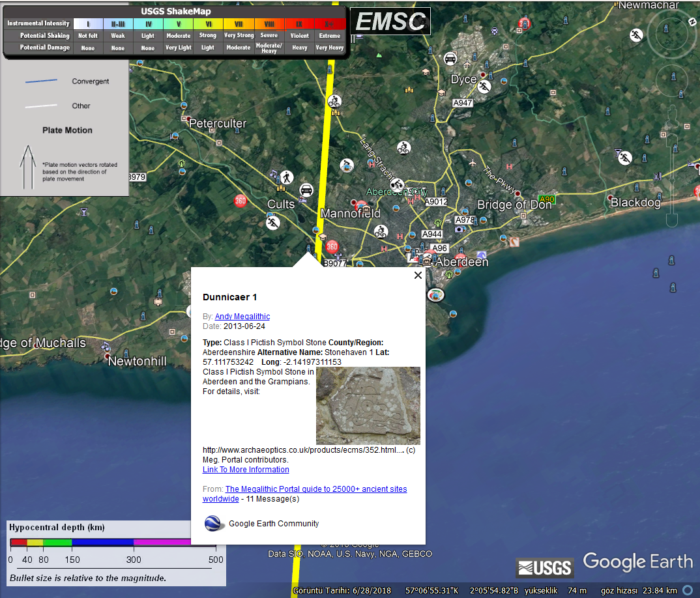Open Link To More Information
Image resolution: width=700 pixels, height=598 pixels.
coord(246,470)
